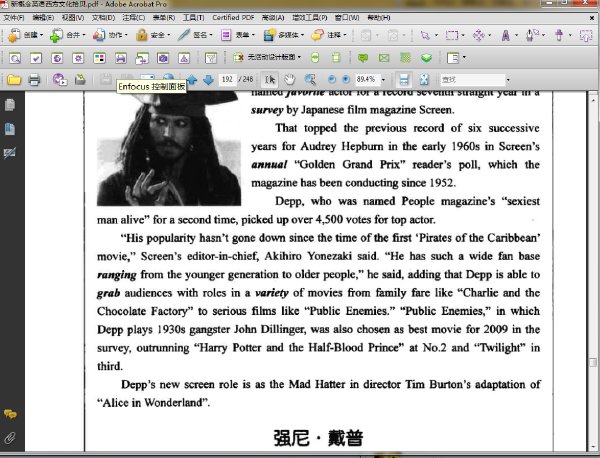Click the pirate photo in document
Screen dimensions: 600x458
click(x=169, y=148)
